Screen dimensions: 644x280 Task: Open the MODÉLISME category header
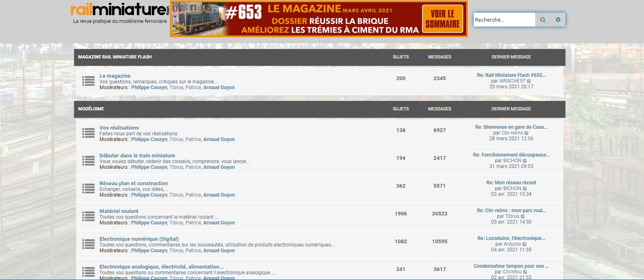tap(91, 109)
